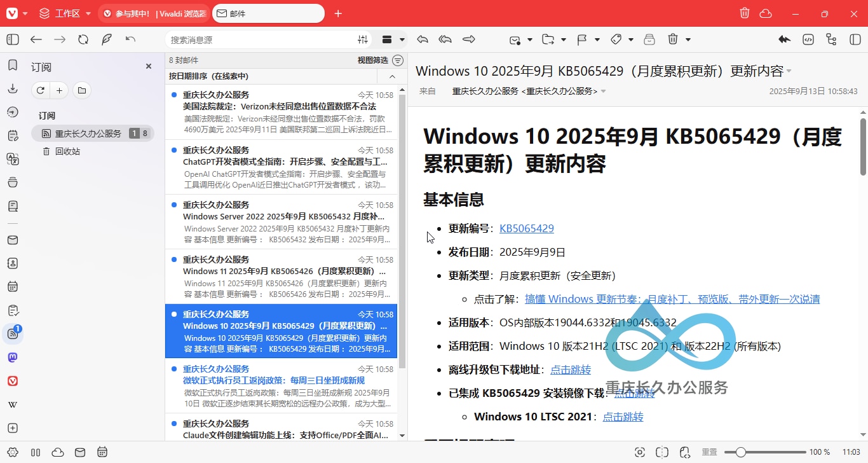Image resolution: width=868 pixels, height=463 pixels.
Task: Open the flag dropdown arrow
Action: tap(597, 40)
